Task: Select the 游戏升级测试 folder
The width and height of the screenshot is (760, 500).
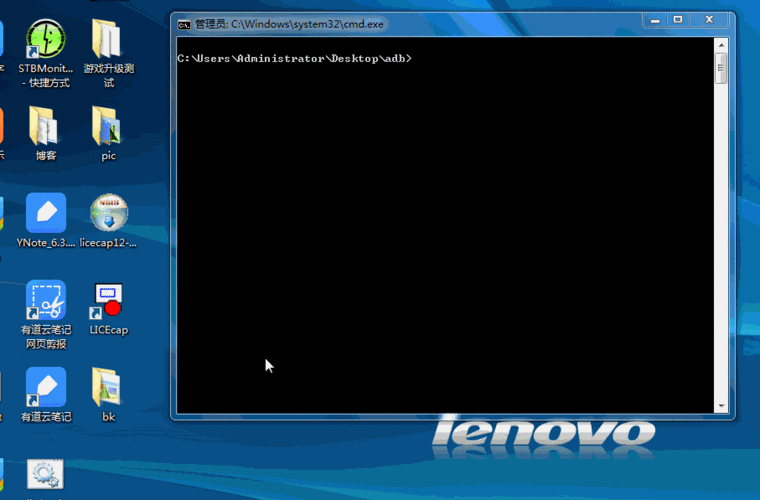Action: point(108,42)
